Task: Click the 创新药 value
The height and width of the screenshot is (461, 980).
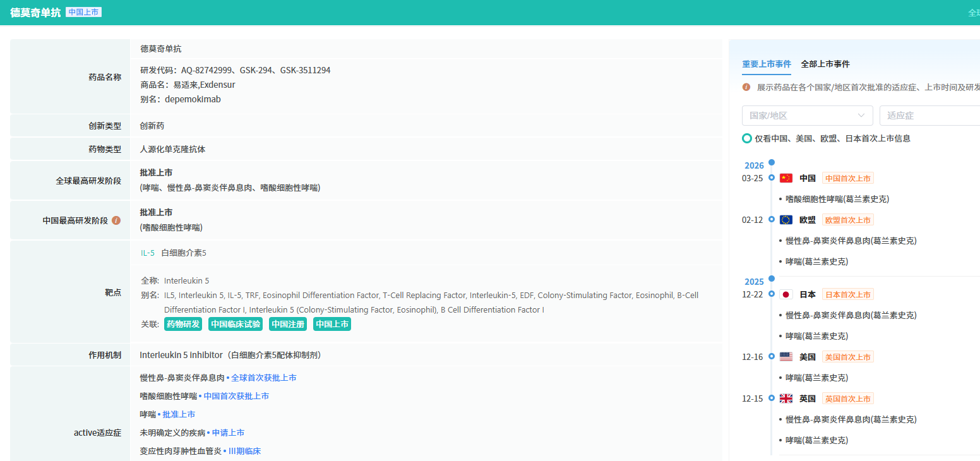Action: click(x=152, y=126)
